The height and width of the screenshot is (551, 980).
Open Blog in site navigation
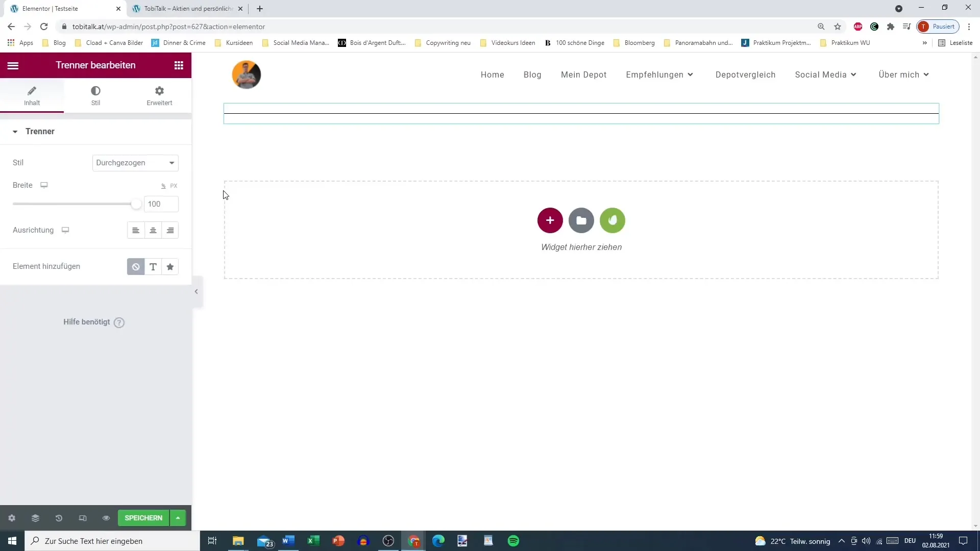532,75
